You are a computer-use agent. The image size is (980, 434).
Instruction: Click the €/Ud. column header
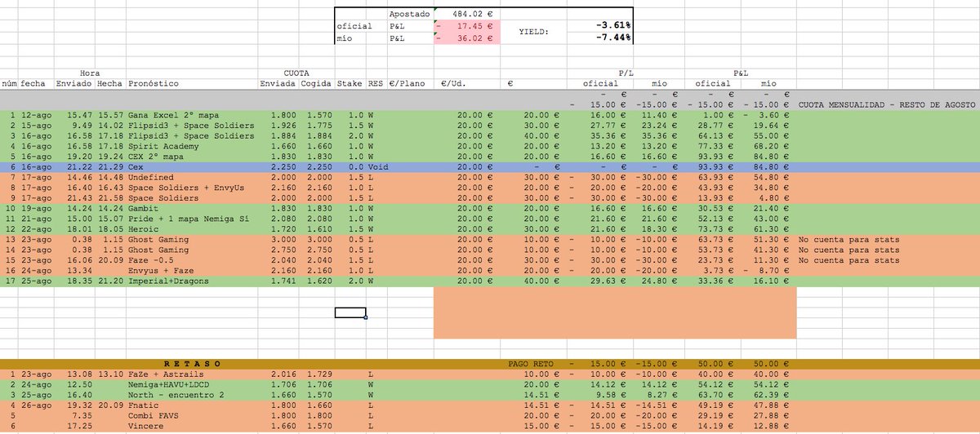point(455,83)
